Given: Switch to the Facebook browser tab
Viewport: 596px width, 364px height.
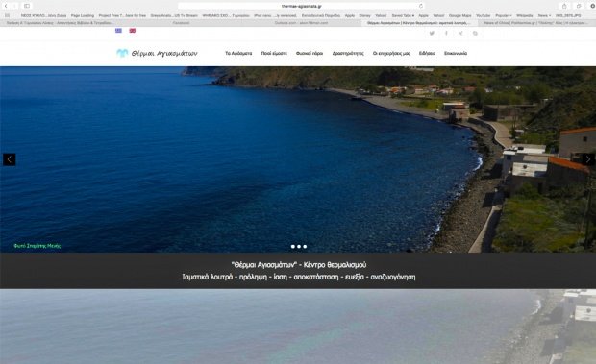Looking at the screenshot, I should coord(181,23).
